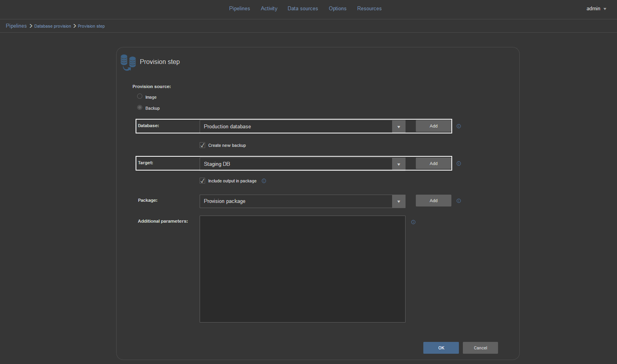617x364 pixels.
Task: Click the info icon beside Package row
Action: tap(459, 201)
